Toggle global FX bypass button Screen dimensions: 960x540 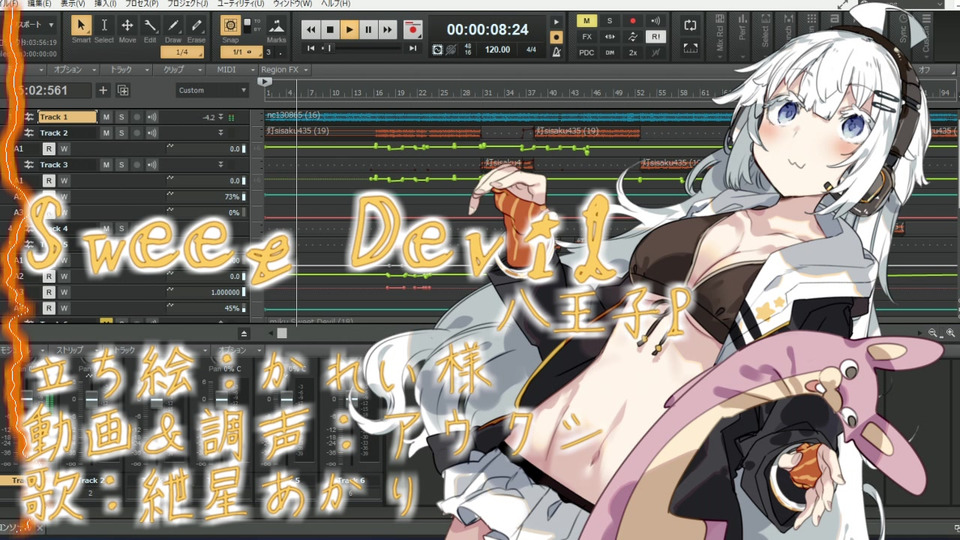click(587, 37)
